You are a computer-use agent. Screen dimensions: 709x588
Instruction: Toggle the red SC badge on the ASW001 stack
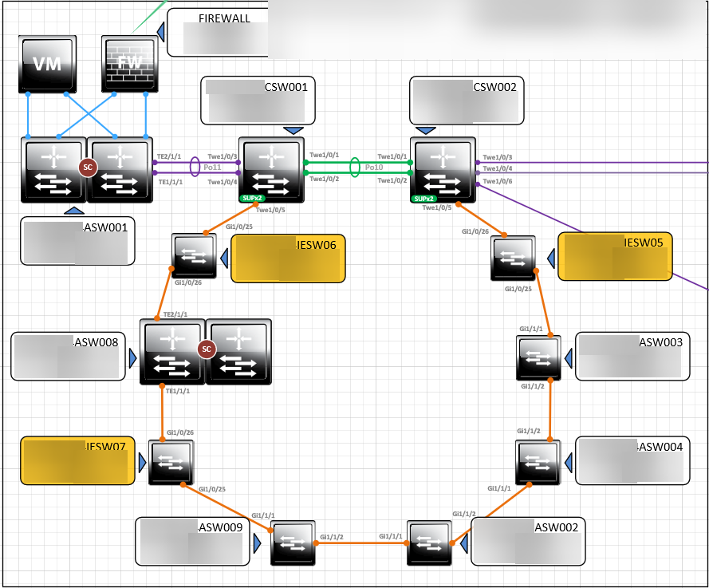[x=87, y=168]
